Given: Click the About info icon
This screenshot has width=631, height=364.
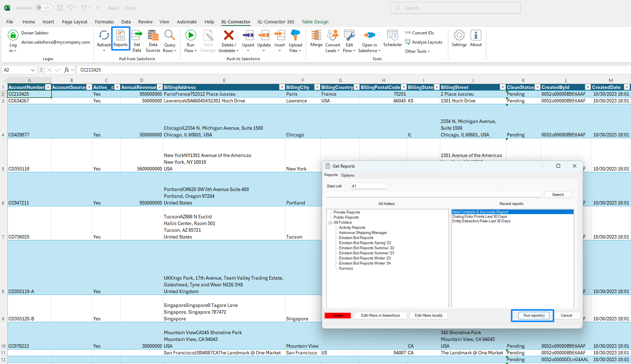Looking at the screenshot, I should 476,35.
